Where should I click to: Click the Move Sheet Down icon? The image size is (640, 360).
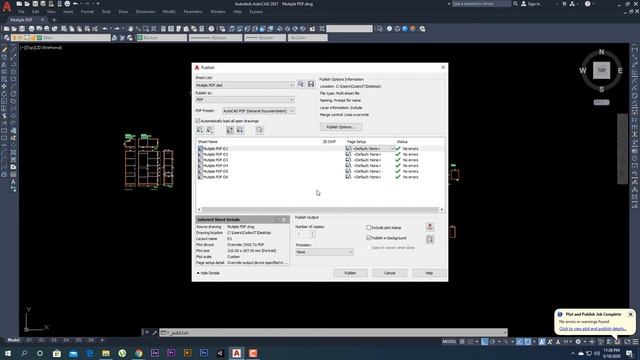(x=240, y=130)
